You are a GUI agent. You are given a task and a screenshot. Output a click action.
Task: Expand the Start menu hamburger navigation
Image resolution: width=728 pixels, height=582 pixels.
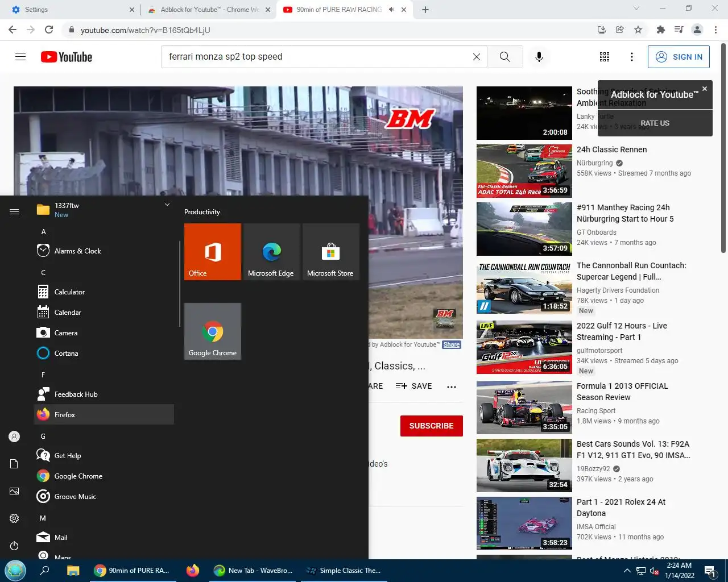(14, 211)
